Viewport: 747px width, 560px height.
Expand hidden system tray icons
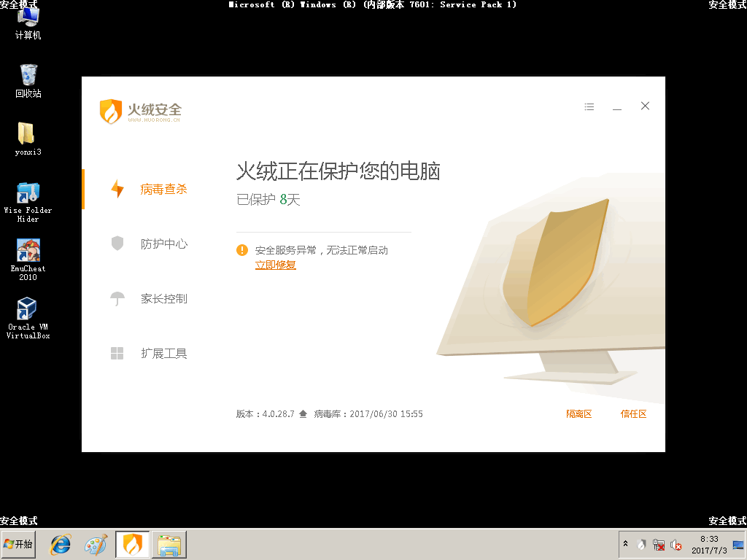click(625, 545)
